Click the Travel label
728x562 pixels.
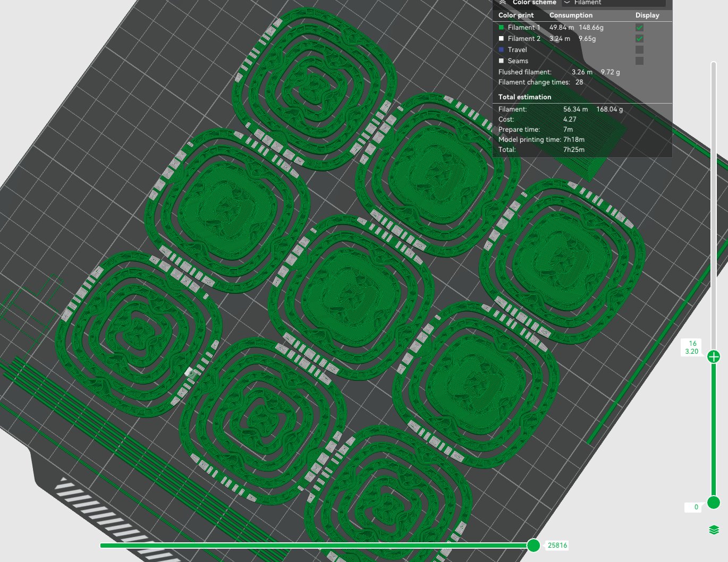click(x=517, y=49)
